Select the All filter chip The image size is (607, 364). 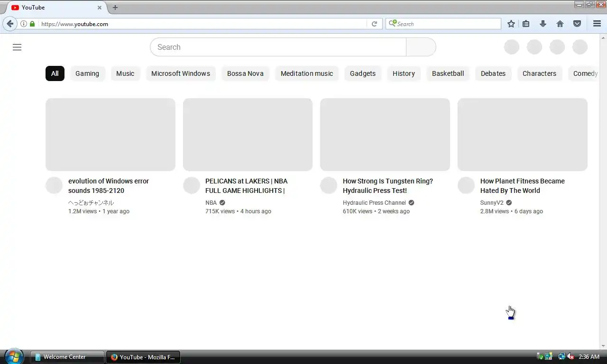55,73
